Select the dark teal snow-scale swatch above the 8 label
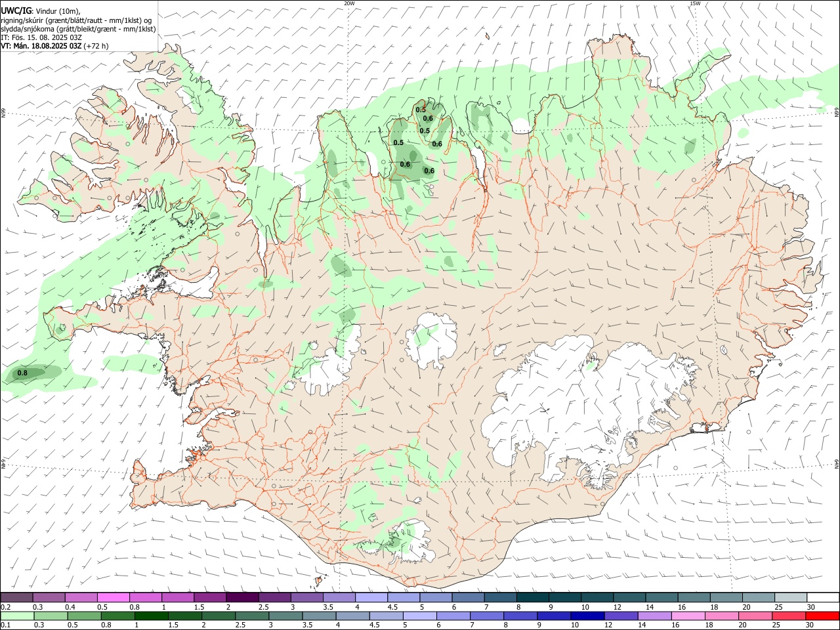840x630 pixels. pyautogui.click(x=532, y=597)
